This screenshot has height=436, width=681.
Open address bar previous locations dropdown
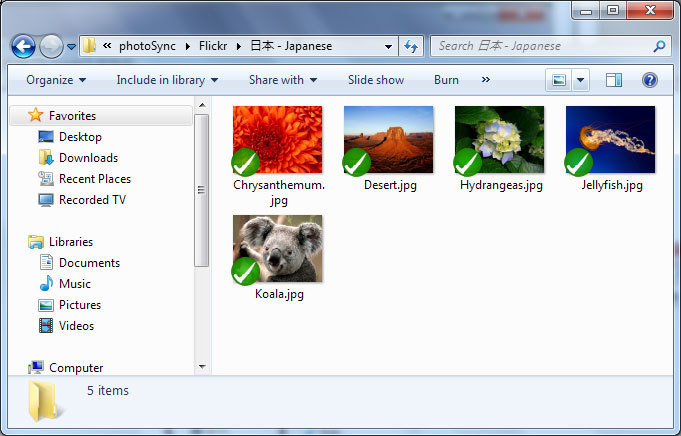[x=388, y=46]
